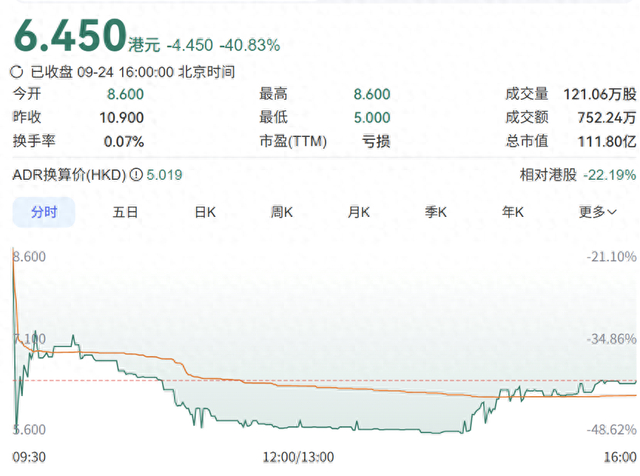Click the refresh circle icon beside 已收盘
The image size is (640, 476).
[x=17, y=72]
